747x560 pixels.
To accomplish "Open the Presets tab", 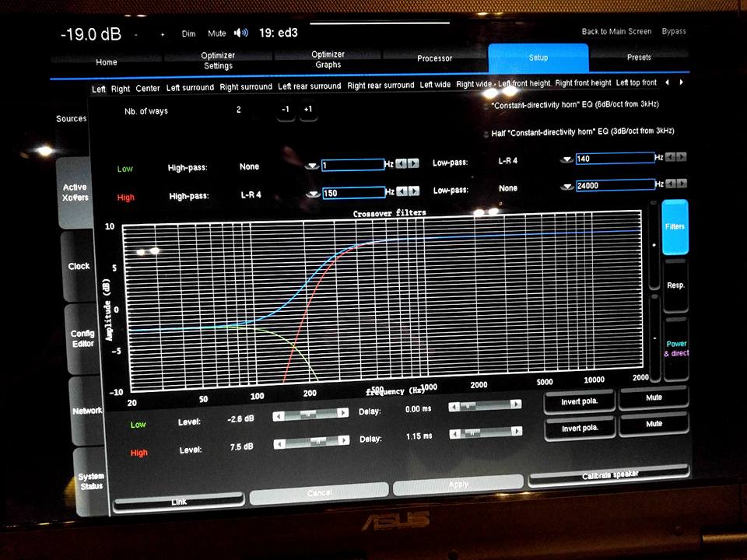I will click(x=639, y=57).
